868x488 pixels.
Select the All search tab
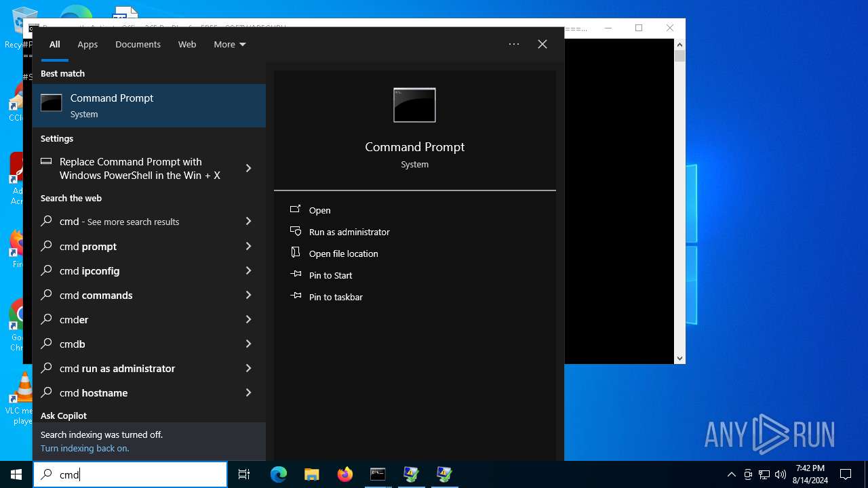click(x=55, y=44)
